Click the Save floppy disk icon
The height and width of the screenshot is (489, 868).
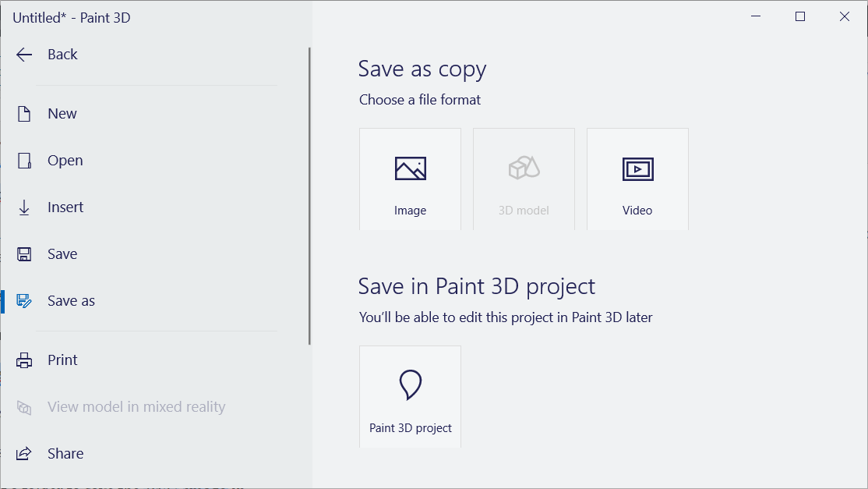tap(24, 253)
